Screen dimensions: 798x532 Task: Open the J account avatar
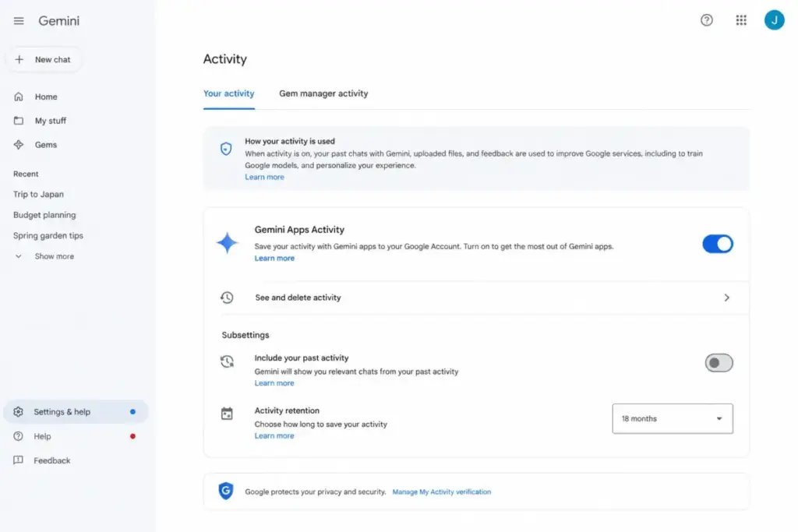pos(774,20)
